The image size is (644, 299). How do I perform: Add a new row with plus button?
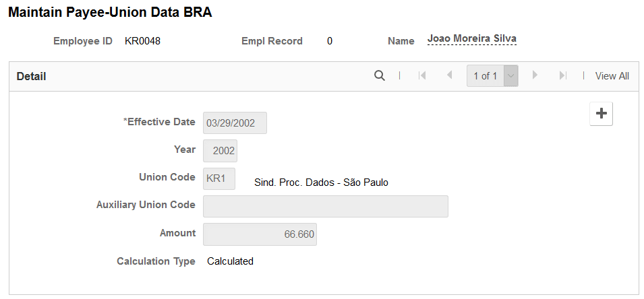click(602, 114)
